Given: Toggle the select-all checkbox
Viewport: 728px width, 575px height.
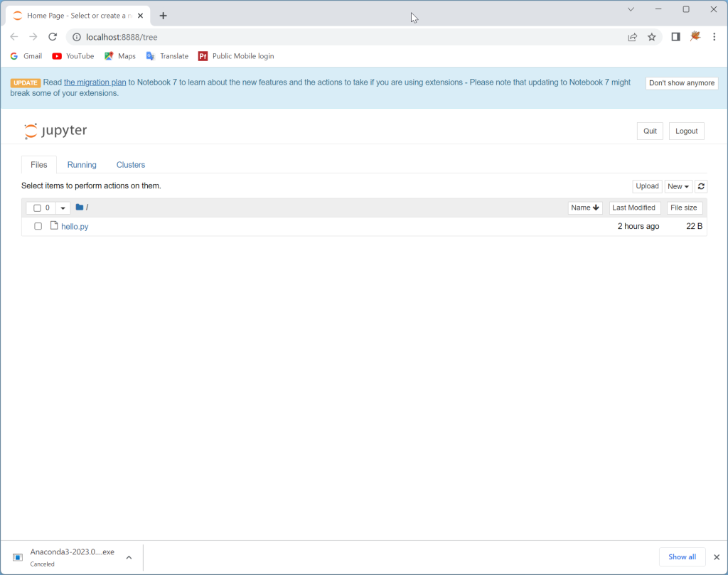Looking at the screenshot, I should click(x=37, y=208).
